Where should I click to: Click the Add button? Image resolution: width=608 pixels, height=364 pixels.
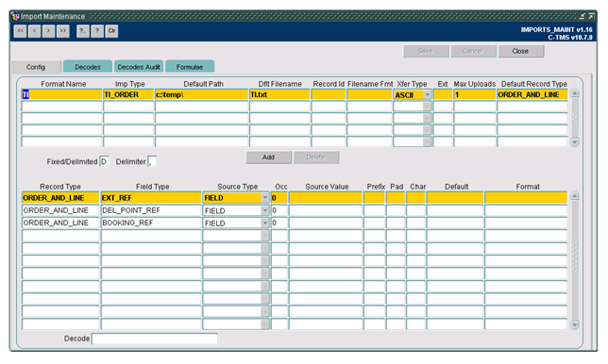point(268,157)
